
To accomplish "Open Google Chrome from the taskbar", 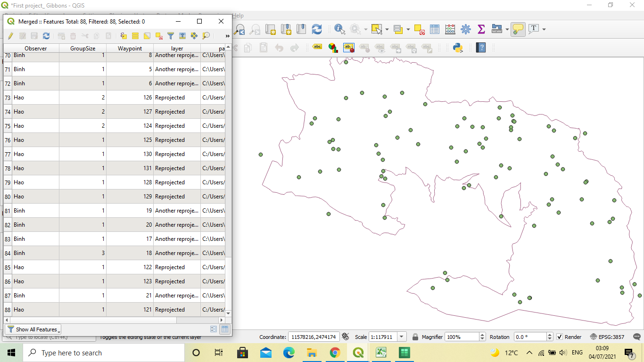I will pos(335,353).
